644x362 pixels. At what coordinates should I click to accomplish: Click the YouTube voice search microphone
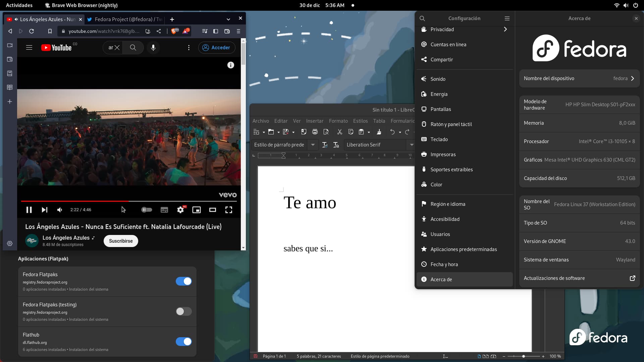click(x=153, y=48)
